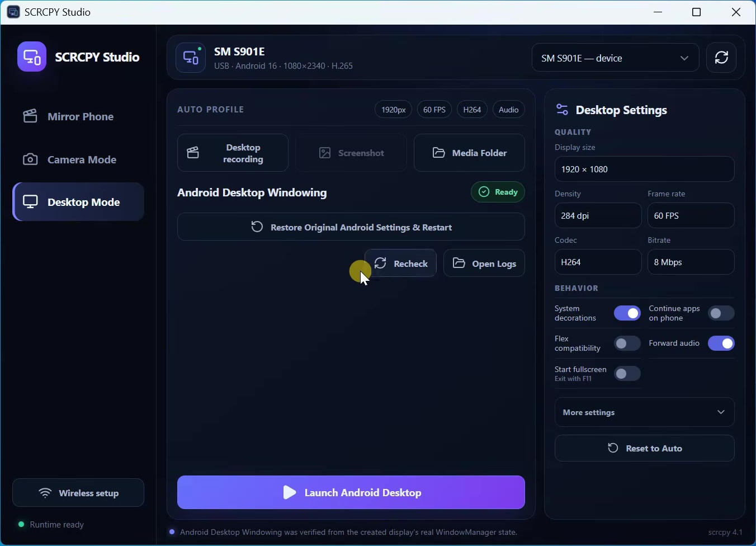Click the 60 FPS profile chip
Screen dimensions: 756x546
point(434,110)
